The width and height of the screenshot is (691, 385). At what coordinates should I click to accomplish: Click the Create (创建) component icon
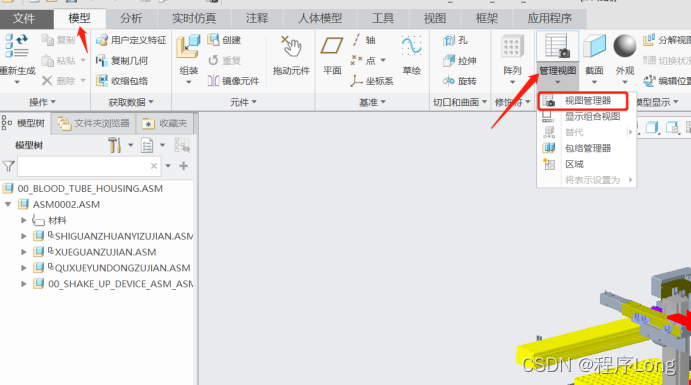tap(213, 40)
